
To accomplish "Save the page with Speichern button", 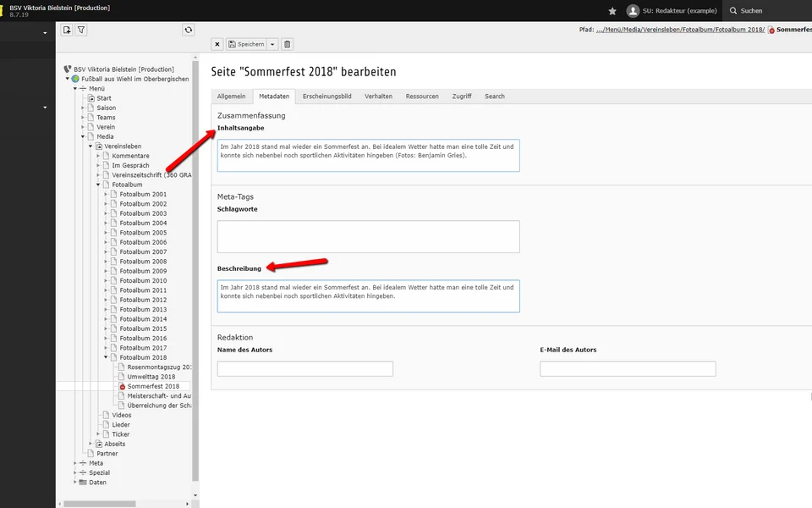I will [x=246, y=44].
